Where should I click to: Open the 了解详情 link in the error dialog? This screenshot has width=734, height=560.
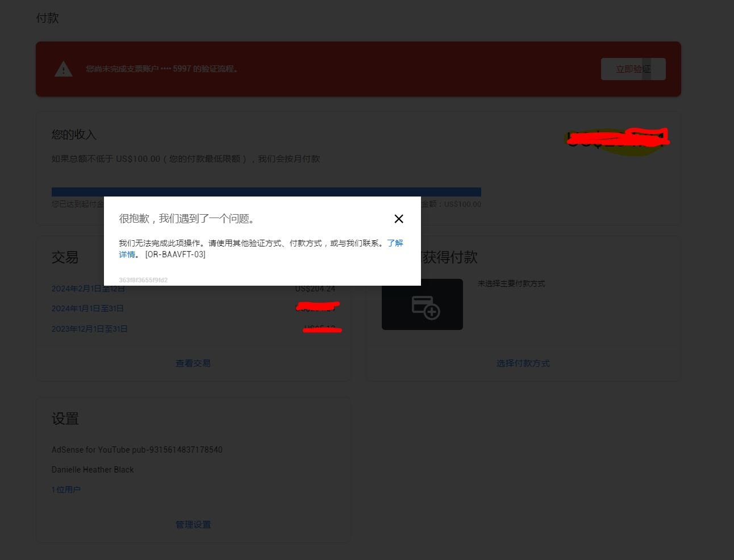click(x=395, y=243)
